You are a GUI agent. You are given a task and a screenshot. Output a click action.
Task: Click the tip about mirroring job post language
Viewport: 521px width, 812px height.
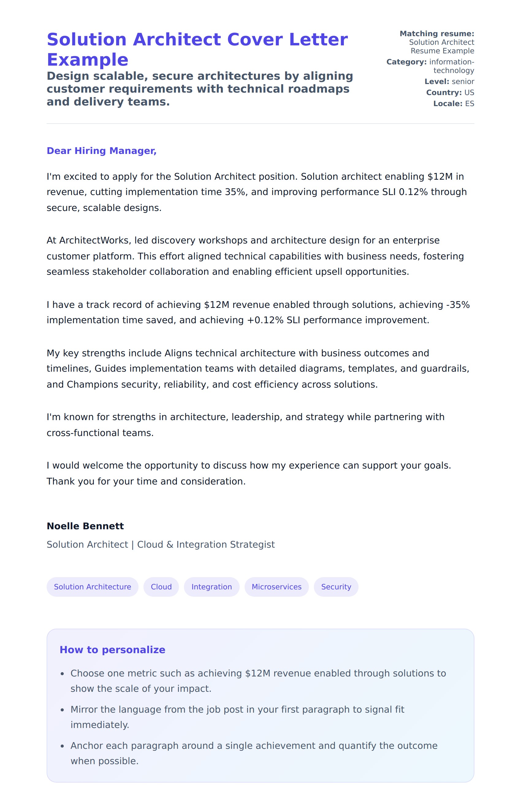pyautogui.click(x=237, y=717)
